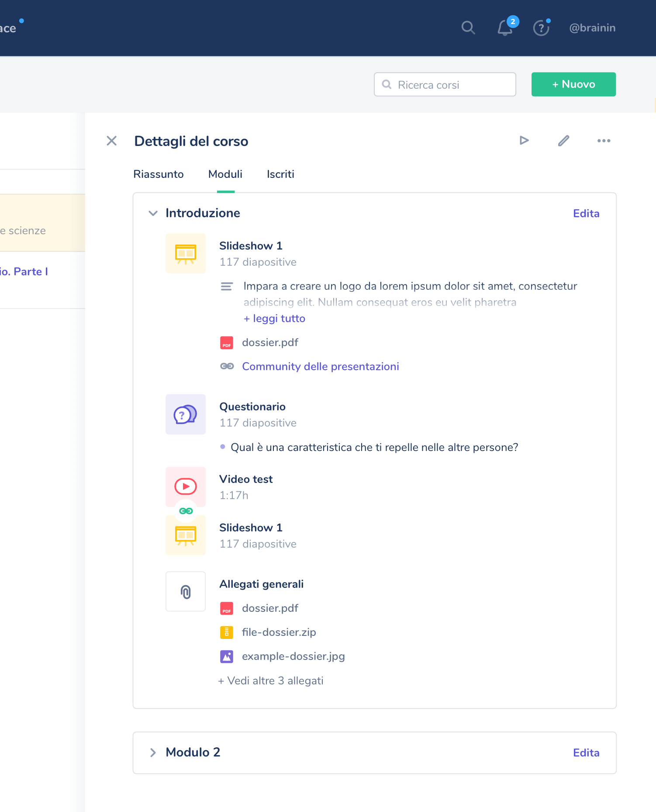Viewport: 656px width, 812px height.
Task: Open the help question mark icon
Action: (541, 28)
